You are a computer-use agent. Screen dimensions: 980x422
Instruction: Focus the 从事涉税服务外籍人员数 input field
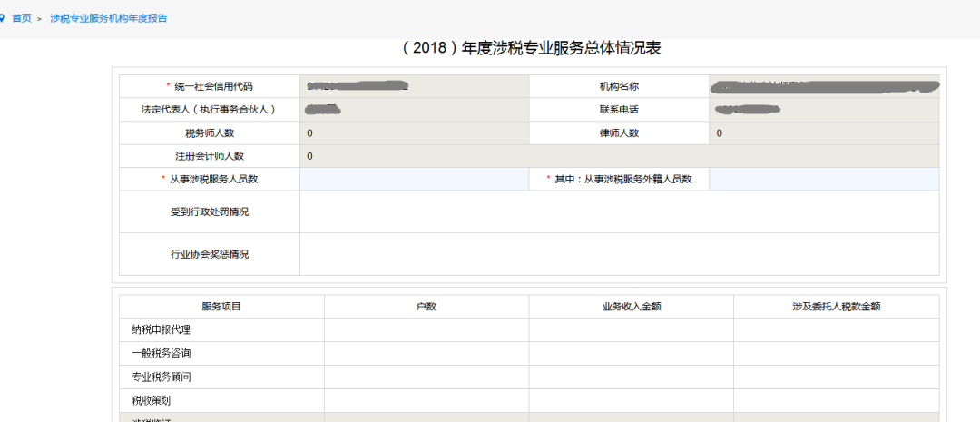coord(824,180)
